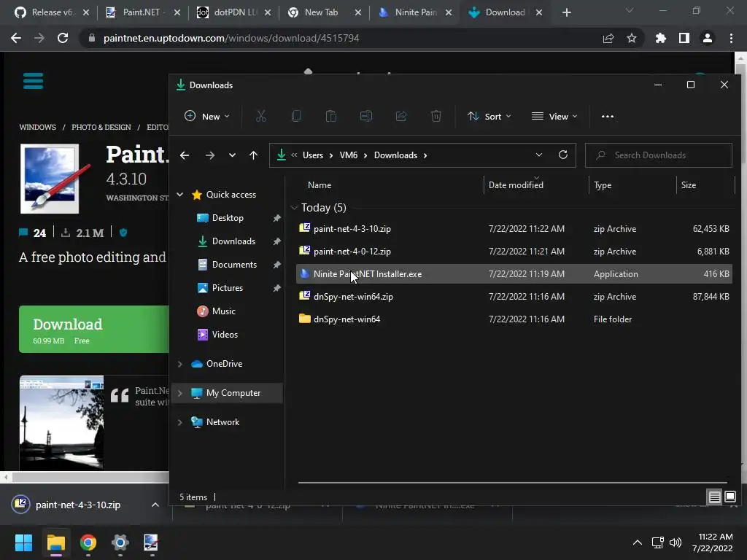The width and height of the screenshot is (747, 560).
Task: Select Pictures in Quick access
Action: click(x=228, y=287)
